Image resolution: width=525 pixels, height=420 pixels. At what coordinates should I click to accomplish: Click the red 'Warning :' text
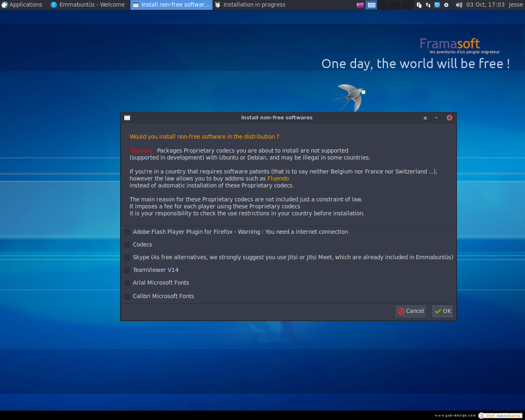click(142, 151)
